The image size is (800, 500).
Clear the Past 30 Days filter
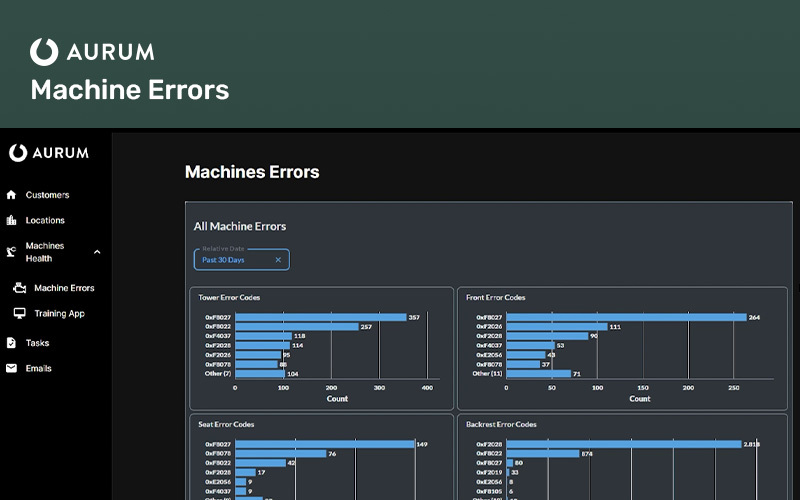point(278,260)
